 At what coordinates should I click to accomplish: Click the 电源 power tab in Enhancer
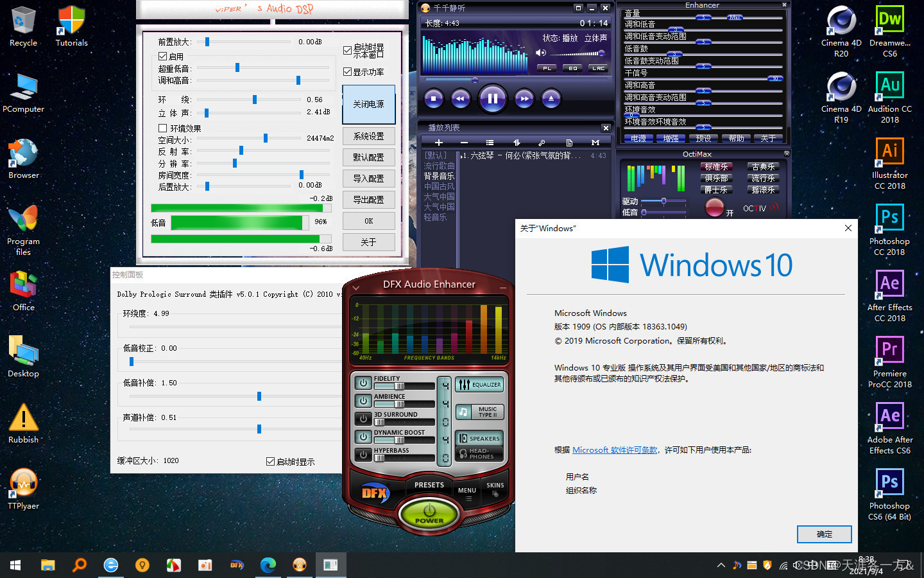click(x=638, y=138)
